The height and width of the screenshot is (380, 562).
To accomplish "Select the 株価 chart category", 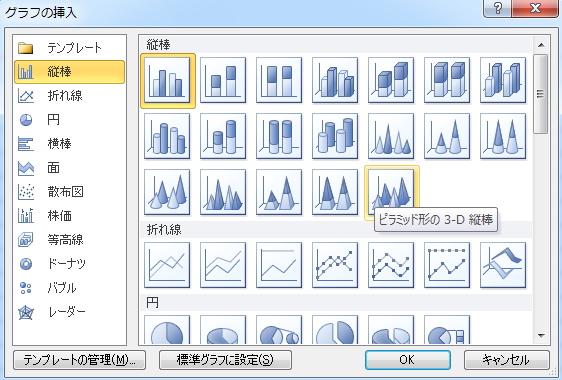I will (x=70, y=216).
